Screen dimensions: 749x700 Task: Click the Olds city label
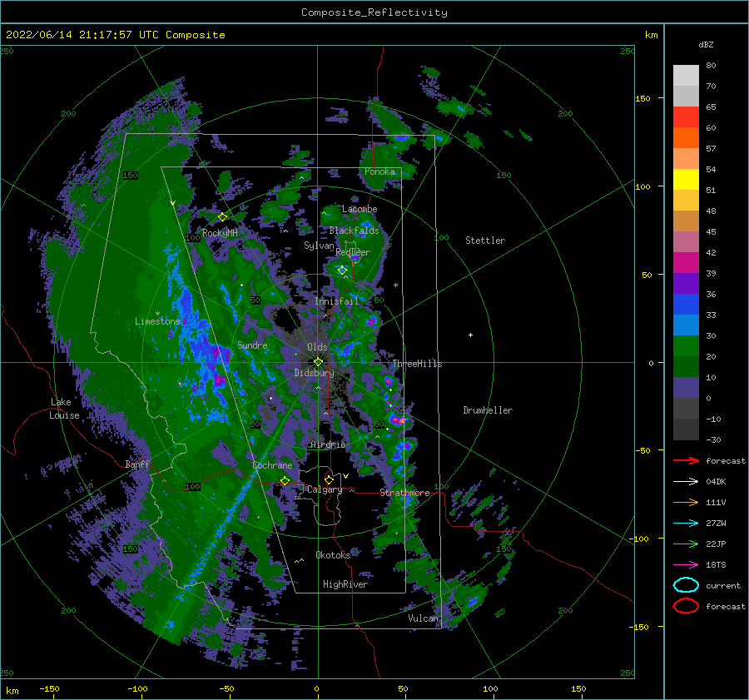coord(317,347)
